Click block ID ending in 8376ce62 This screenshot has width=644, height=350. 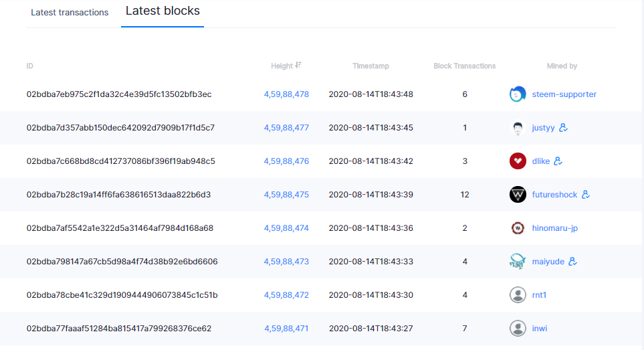pos(119,329)
